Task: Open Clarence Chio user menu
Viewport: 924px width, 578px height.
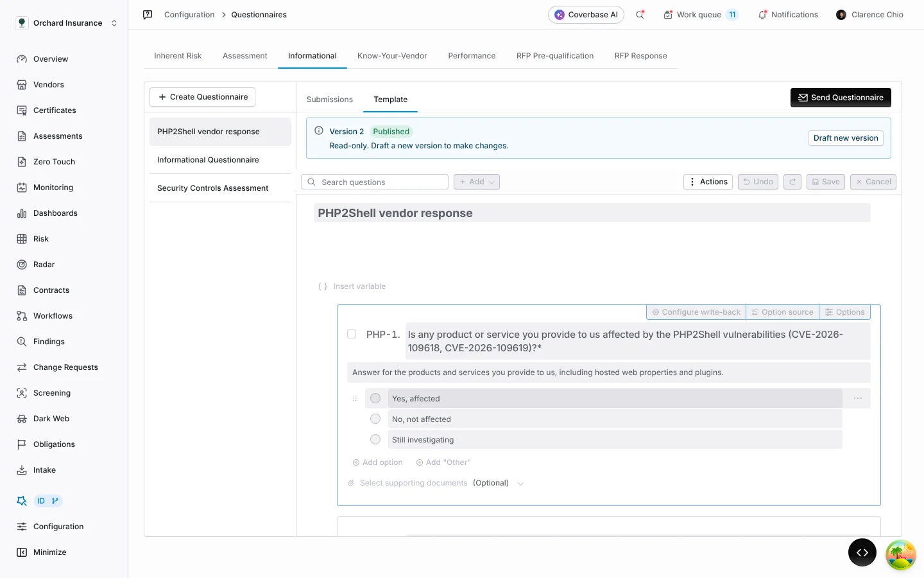Action: pos(869,15)
